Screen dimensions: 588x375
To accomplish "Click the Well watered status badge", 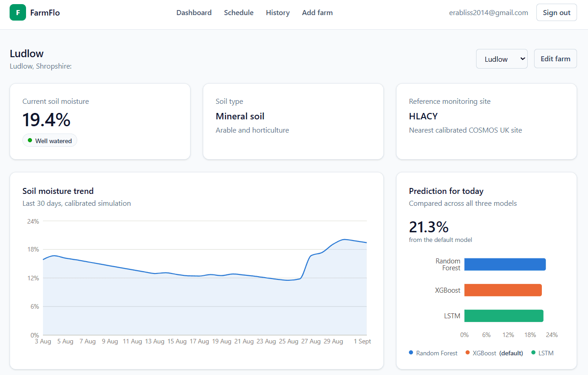I will tap(50, 141).
